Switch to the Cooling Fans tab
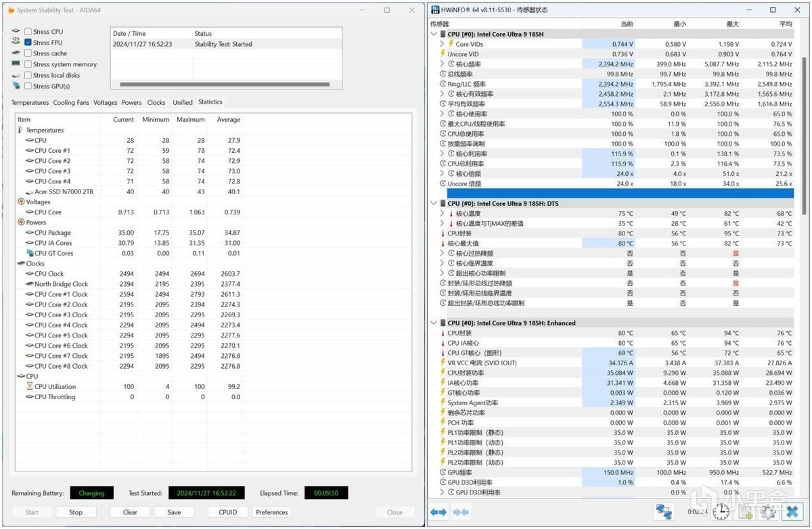 [71, 102]
